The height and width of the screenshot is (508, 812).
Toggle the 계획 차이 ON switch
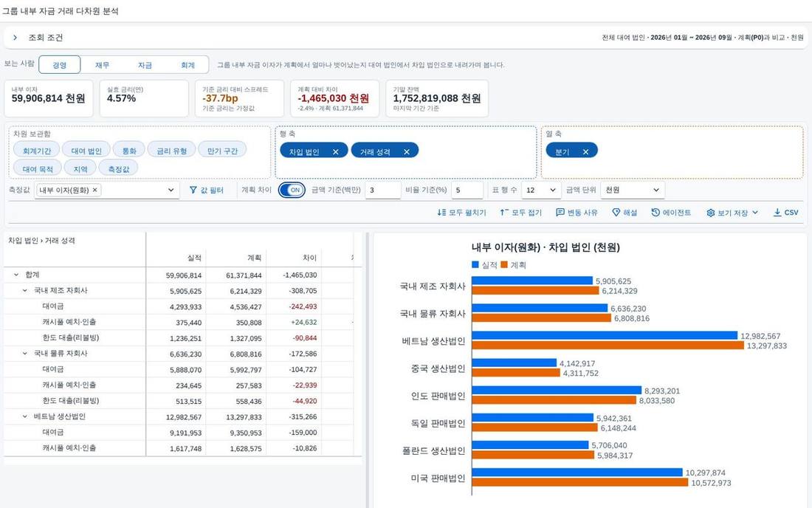(292, 190)
